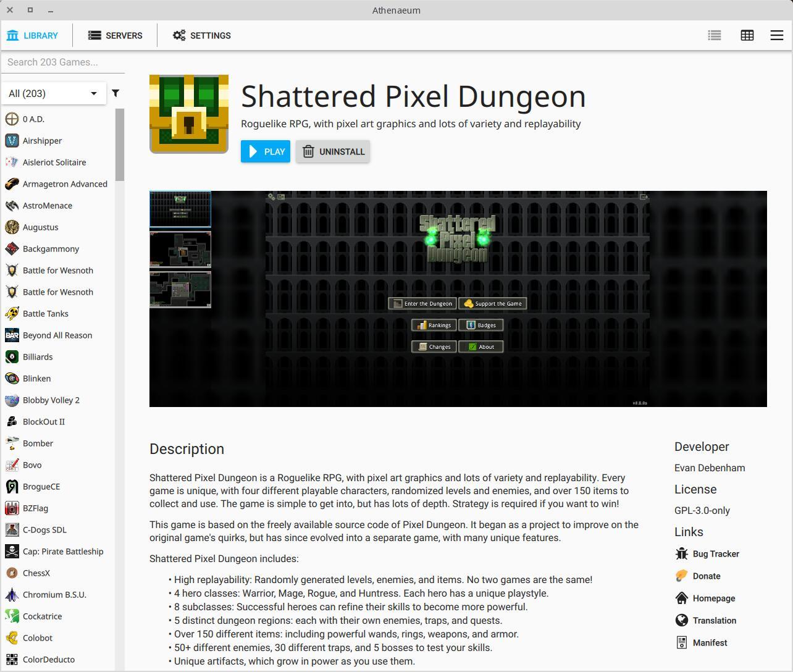The image size is (793, 672).
Task: Select Battle Tanks icon
Action: tap(12, 313)
